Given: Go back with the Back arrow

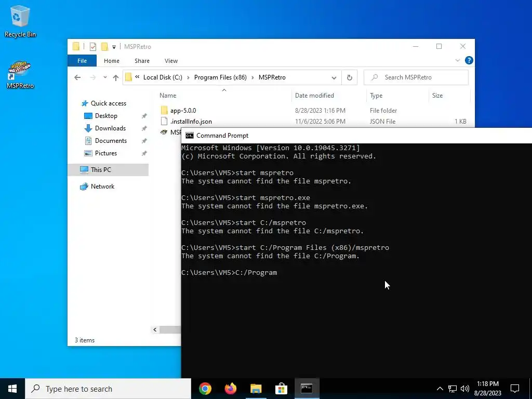Looking at the screenshot, I should point(77,77).
